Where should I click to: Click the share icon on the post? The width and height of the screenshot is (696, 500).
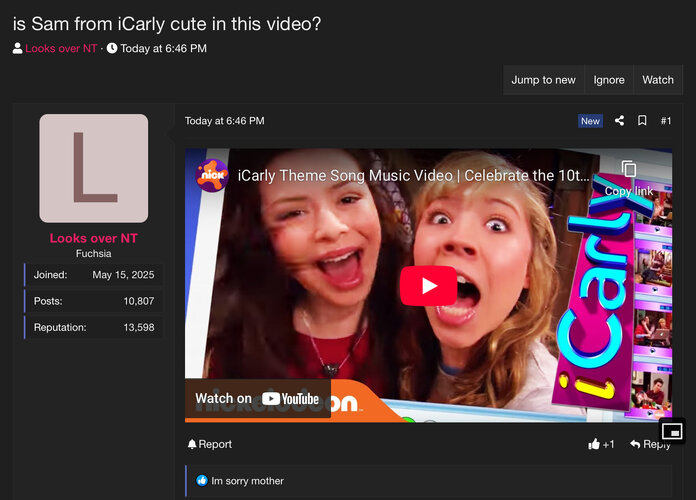(x=619, y=121)
